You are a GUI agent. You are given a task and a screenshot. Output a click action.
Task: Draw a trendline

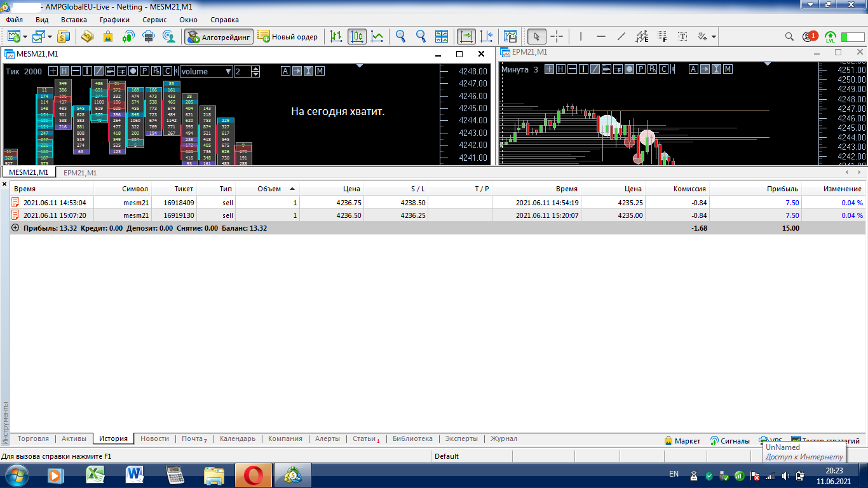(x=621, y=36)
